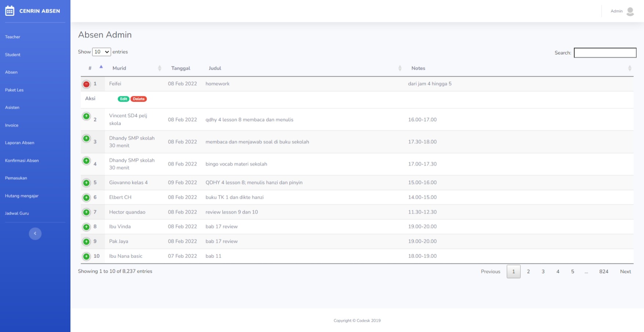Expand row 5 Giovanno kelas 4 details
Screen dimensions: 644x332
pos(86,183)
